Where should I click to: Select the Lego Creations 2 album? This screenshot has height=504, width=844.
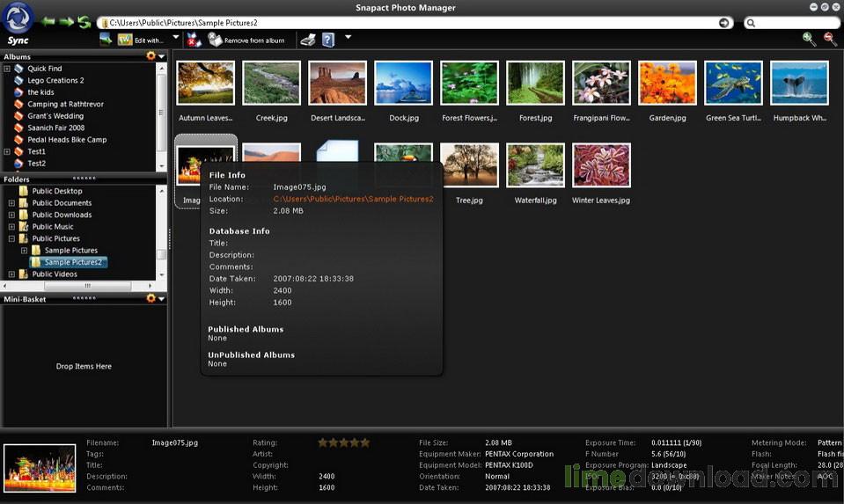coord(55,80)
